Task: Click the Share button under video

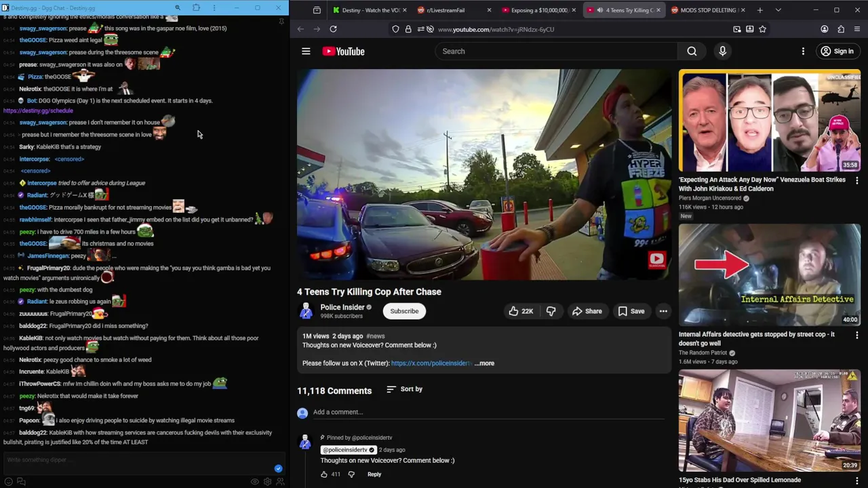Action: click(x=587, y=311)
